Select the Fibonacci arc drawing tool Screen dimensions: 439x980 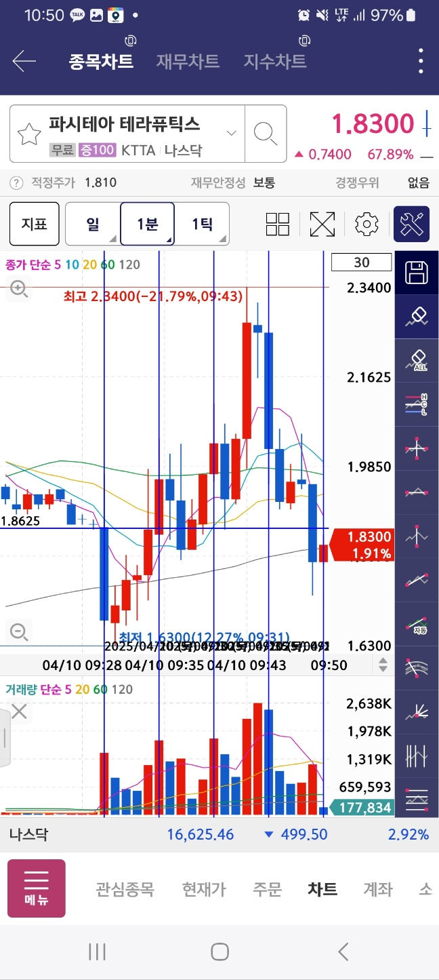click(x=416, y=668)
